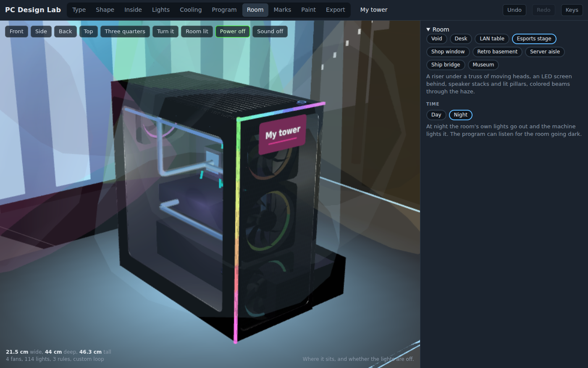Go to the Lights tab
This screenshot has height=368, width=588.
pyautogui.click(x=161, y=10)
